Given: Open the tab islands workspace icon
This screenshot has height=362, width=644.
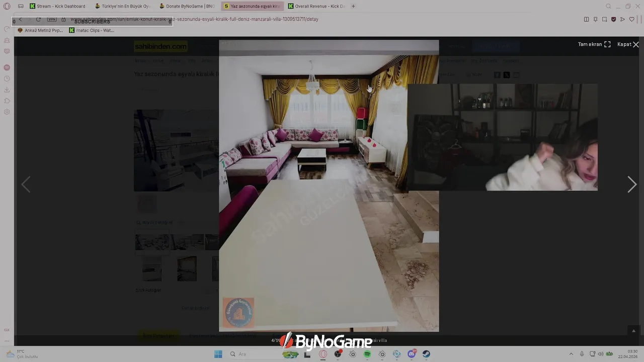Looking at the screenshot, I should click(x=21, y=6).
